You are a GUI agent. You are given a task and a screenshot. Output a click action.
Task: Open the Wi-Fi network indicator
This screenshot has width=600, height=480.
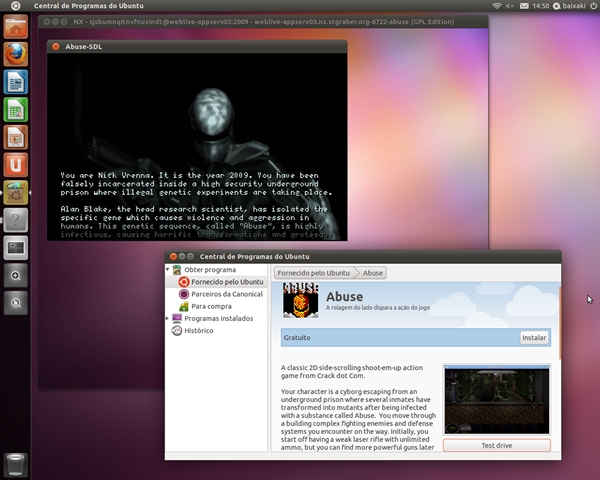(497, 7)
